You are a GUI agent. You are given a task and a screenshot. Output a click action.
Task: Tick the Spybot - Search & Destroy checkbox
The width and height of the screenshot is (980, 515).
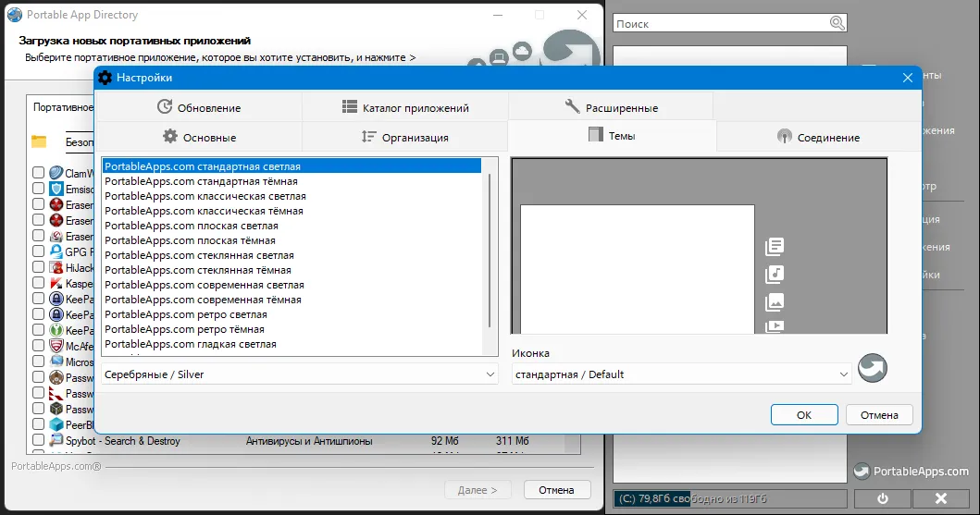point(38,440)
